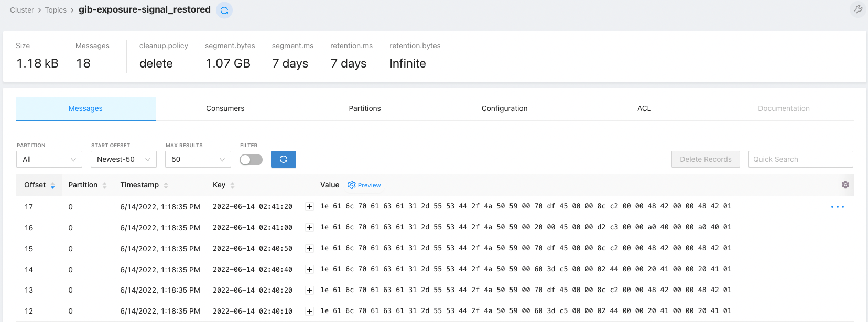Focus the Quick Search field
Screen dimensions: 868x322
800,159
